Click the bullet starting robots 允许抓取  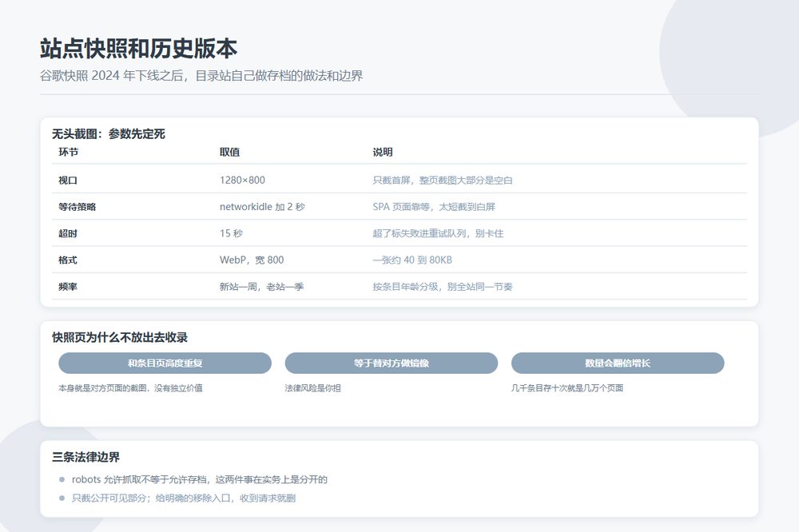(199, 479)
